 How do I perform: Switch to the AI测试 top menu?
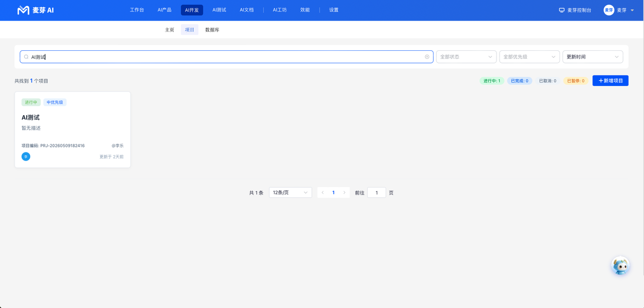pyautogui.click(x=219, y=10)
